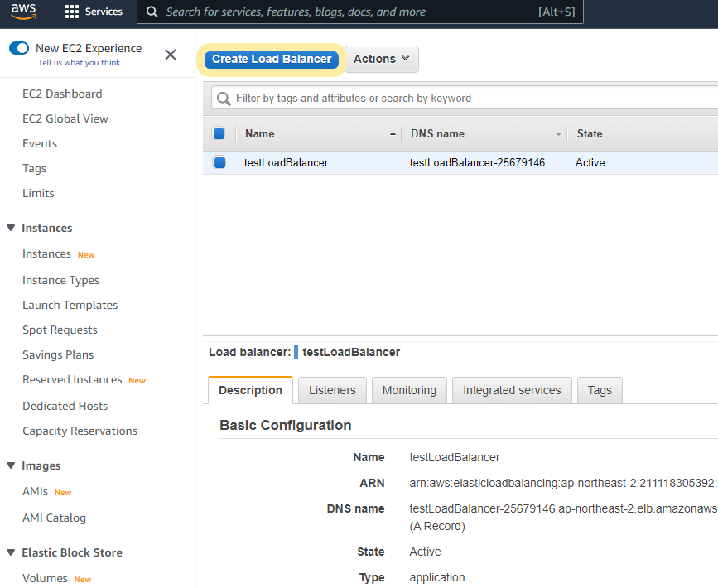Viewport: 718px width, 588px height.
Task: Open the DNS name column sort arrow
Action: 558,134
